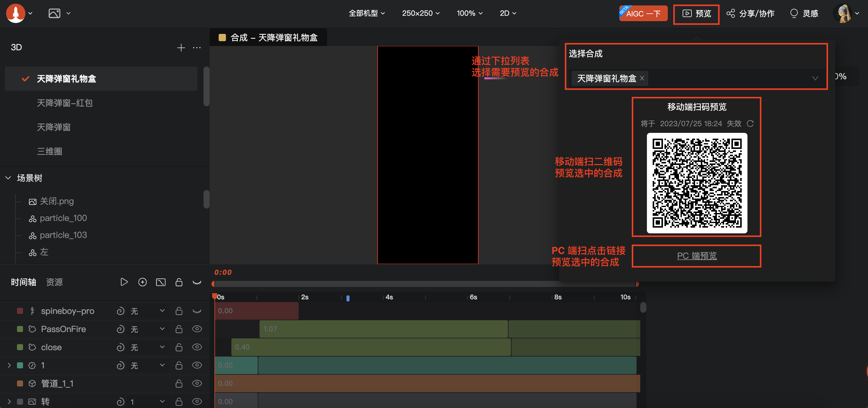Open the 3D panel more options menu

point(197,48)
